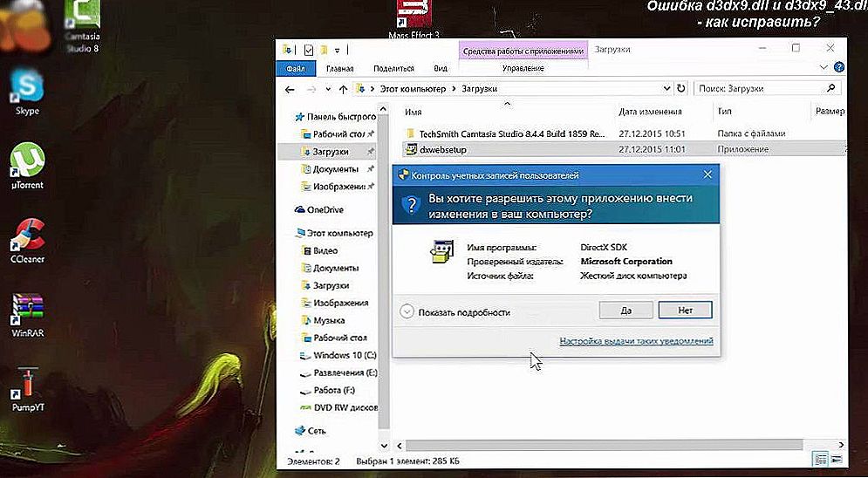Click Microsoft Corporation publisher name in the dialog
The image size is (868, 478).
pos(626,261)
